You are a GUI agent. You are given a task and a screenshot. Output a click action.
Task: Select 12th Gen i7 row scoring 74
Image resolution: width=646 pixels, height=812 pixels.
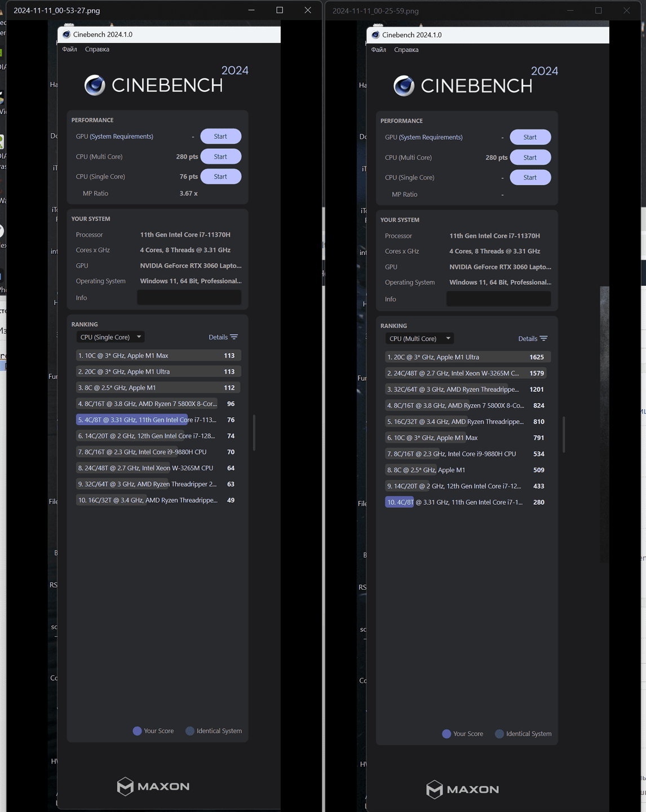pyautogui.click(x=158, y=436)
